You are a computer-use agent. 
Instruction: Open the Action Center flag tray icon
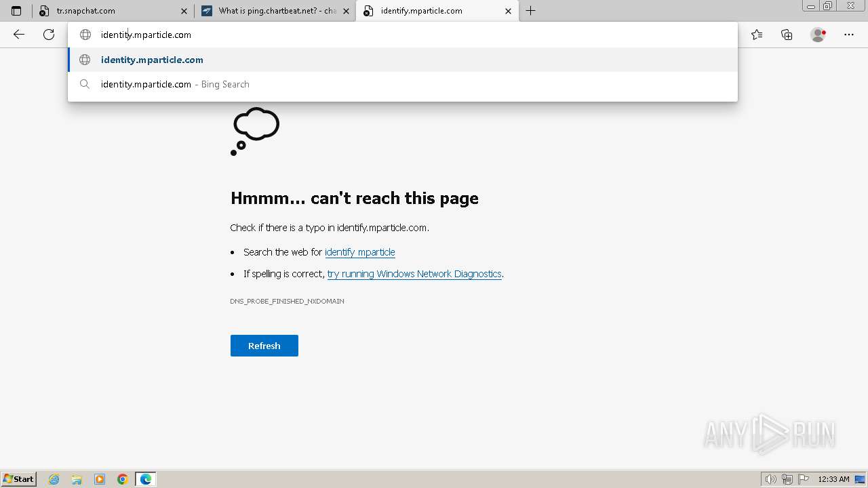[804, 479]
